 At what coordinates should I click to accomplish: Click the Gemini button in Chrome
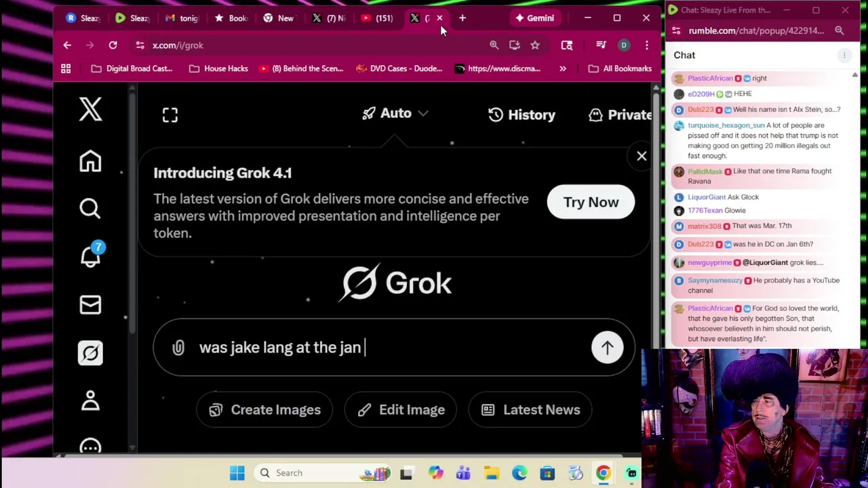pyautogui.click(x=534, y=18)
